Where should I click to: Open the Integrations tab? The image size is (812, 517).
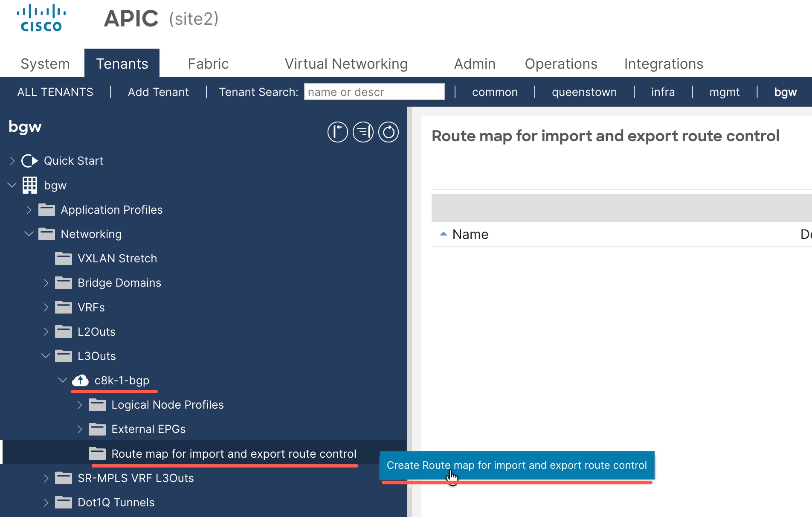coord(664,64)
